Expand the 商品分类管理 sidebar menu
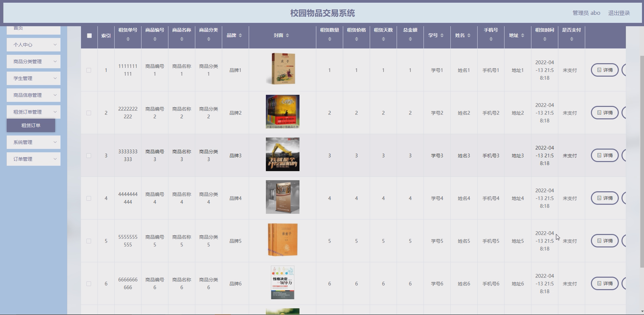The height and width of the screenshot is (315, 644). pos(34,62)
